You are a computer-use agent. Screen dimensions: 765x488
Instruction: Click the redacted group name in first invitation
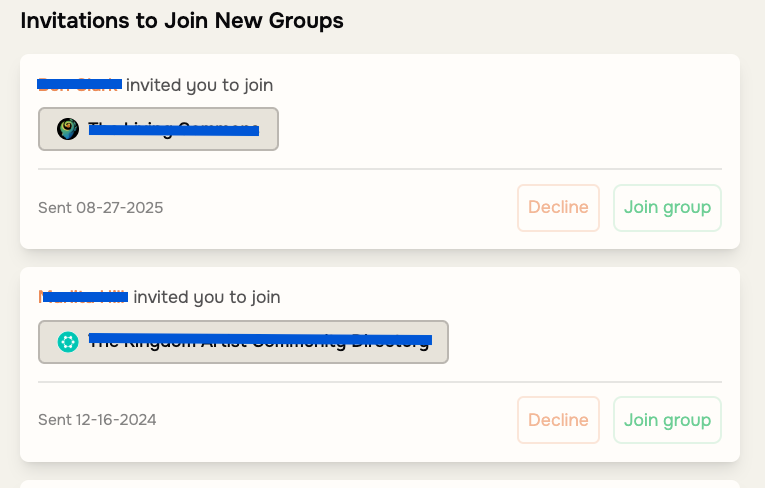173,129
